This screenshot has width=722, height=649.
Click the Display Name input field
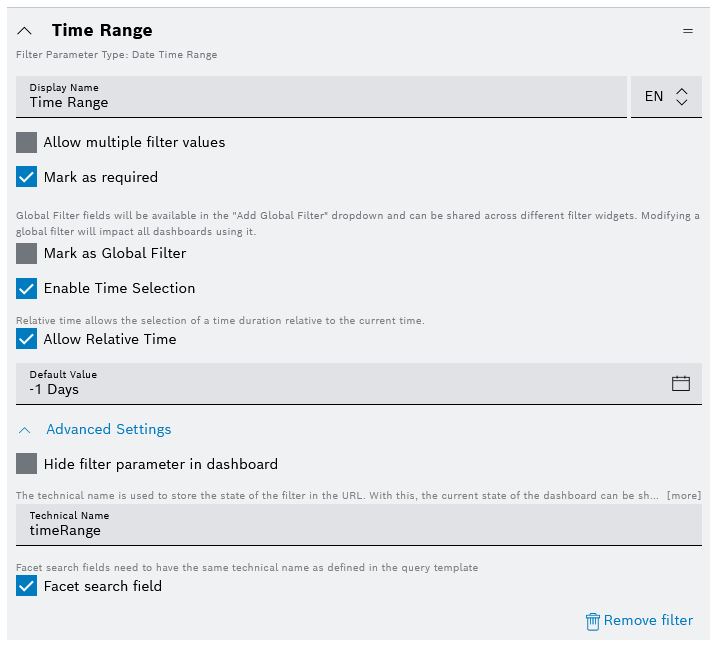point(320,96)
